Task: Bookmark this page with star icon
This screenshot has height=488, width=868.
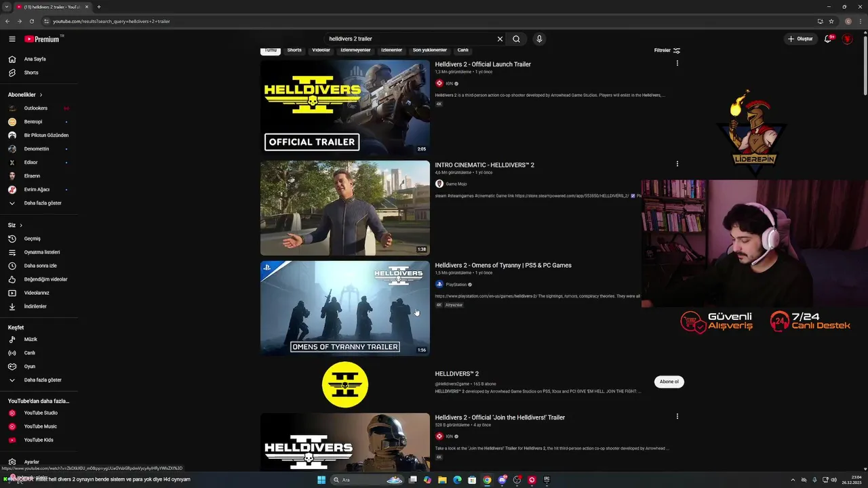Action: click(x=831, y=21)
